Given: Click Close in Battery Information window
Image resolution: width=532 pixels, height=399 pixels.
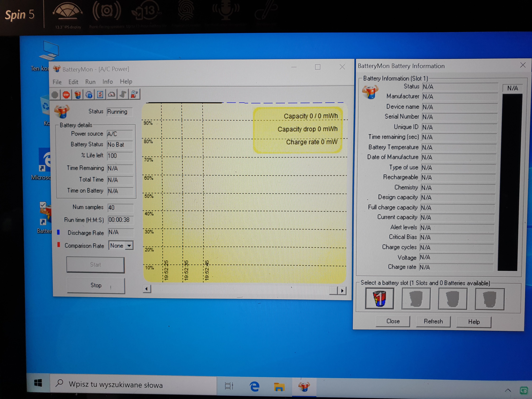Looking at the screenshot, I should (393, 321).
